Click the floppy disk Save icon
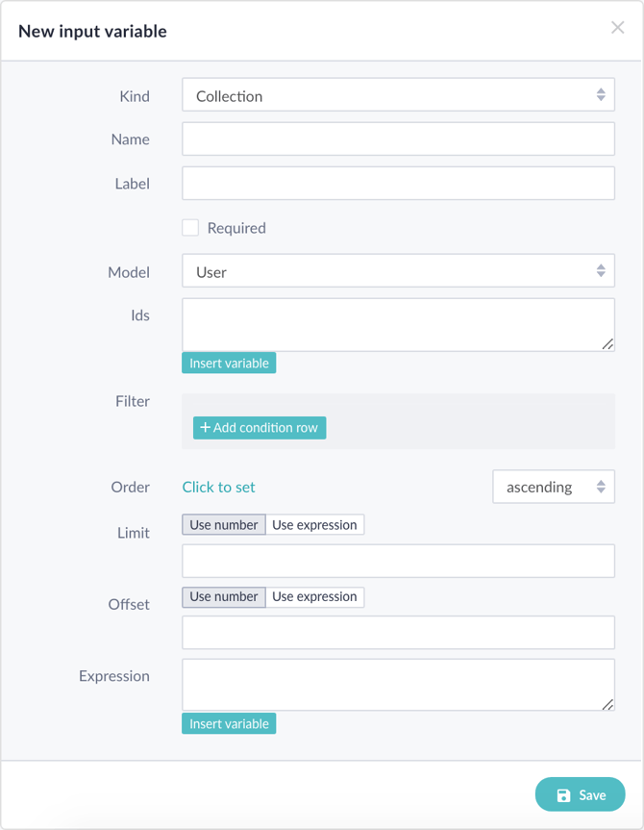 click(x=563, y=795)
